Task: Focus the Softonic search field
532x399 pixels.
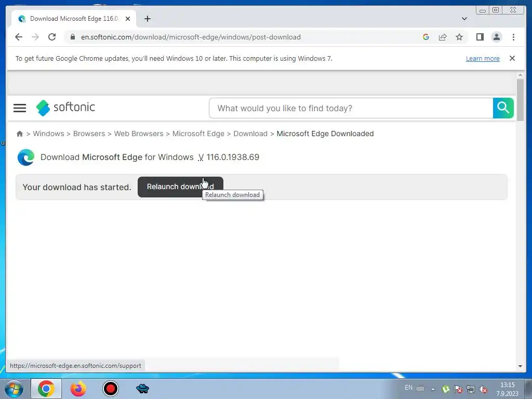Action: point(351,108)
